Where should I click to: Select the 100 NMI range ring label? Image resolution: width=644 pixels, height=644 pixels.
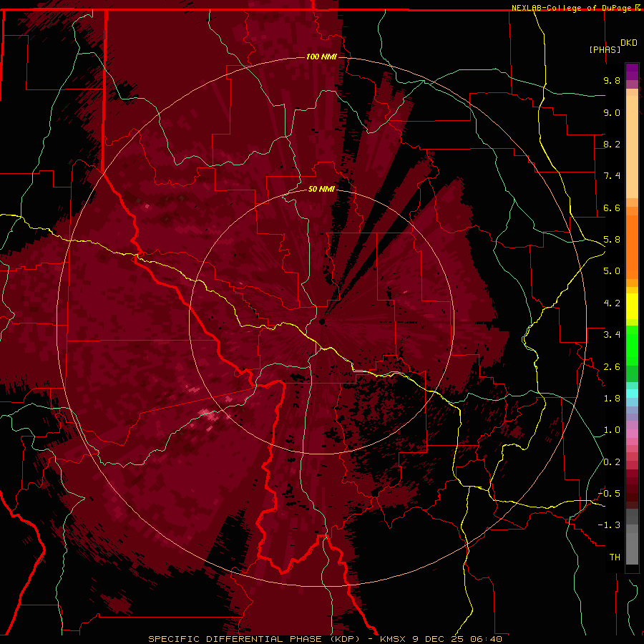pos(321,57)
